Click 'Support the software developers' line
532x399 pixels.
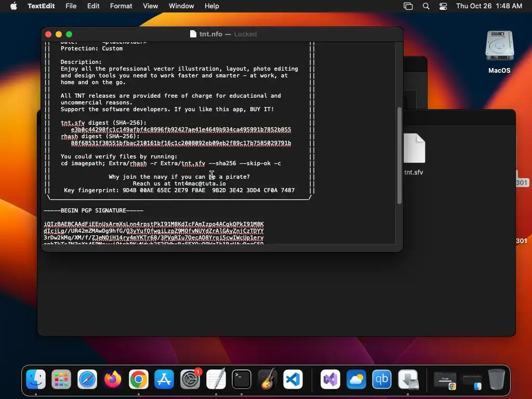click(x=167, y=109)
